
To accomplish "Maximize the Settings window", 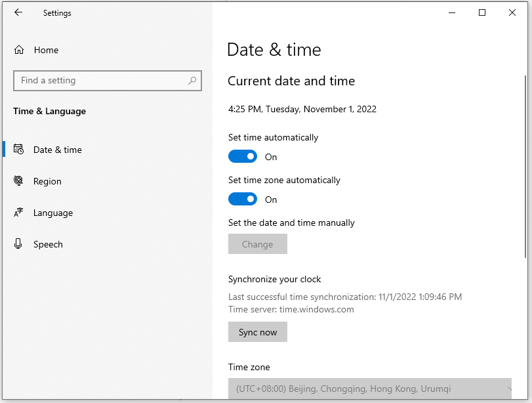I will click(x=482, y=12).
